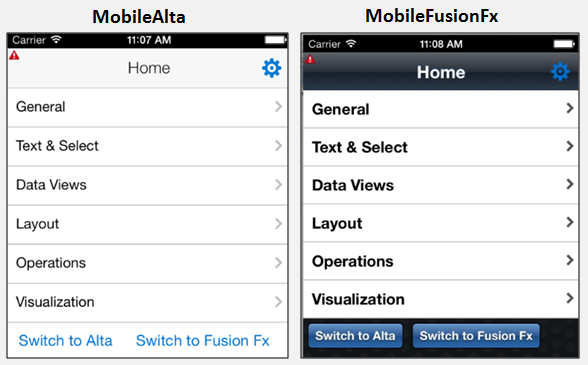This screenshot has height=365, width=588.
Task: Click blue Switch to Alta link
Action: pos(66,341)
